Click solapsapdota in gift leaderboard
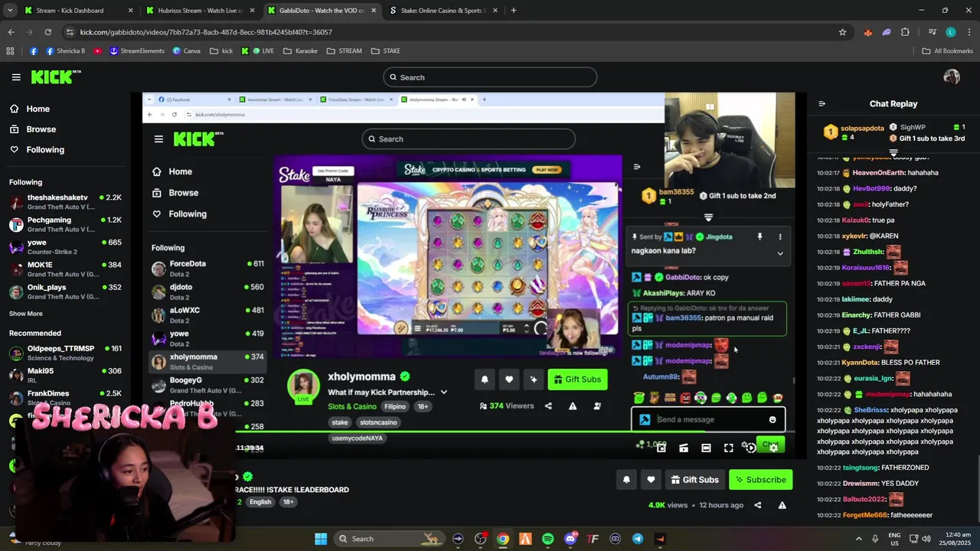This screenshot has height=551, width=980. [x=862, y=128]
